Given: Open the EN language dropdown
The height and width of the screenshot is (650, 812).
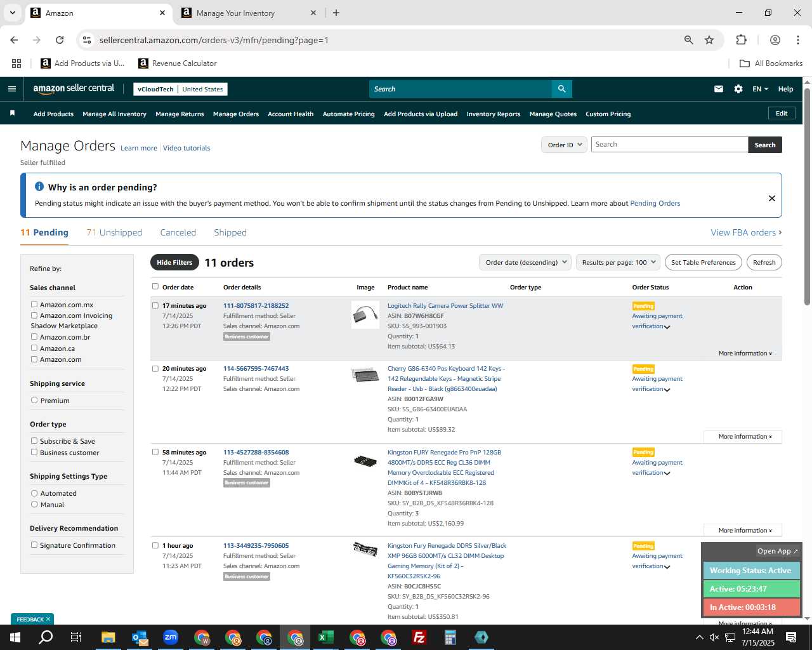Looking at the screenshot, I should coord(760,89).
